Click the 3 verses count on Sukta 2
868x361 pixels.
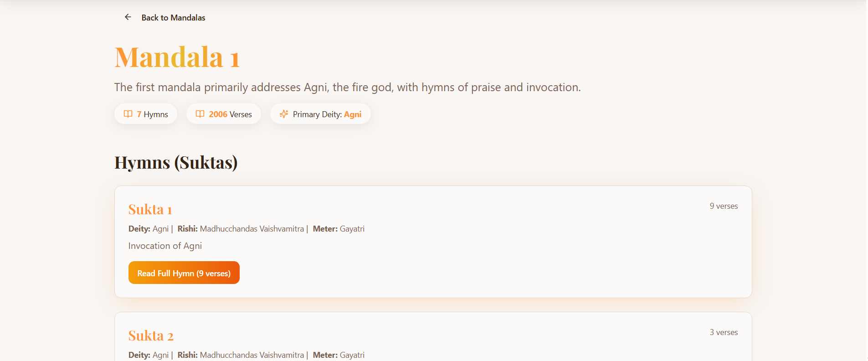click(x=724, y=332)
